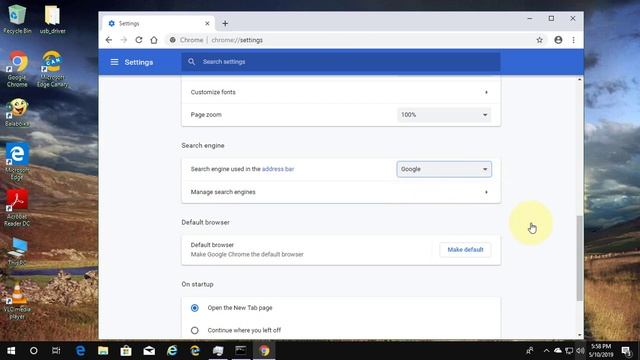Open the usb_driver desktop folder
This screenshot has height=360, width=640.
click(x=52, y=19)
